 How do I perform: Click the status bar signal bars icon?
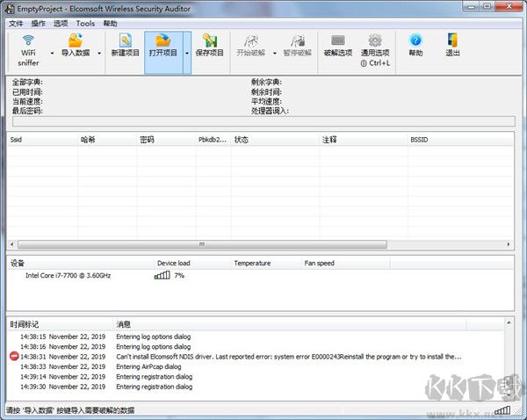502,410
